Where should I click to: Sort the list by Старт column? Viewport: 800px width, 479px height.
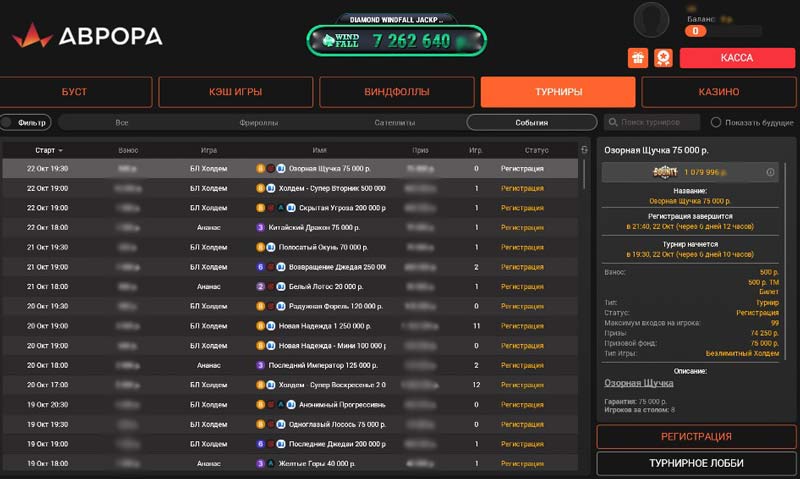(x=48, y=150)
